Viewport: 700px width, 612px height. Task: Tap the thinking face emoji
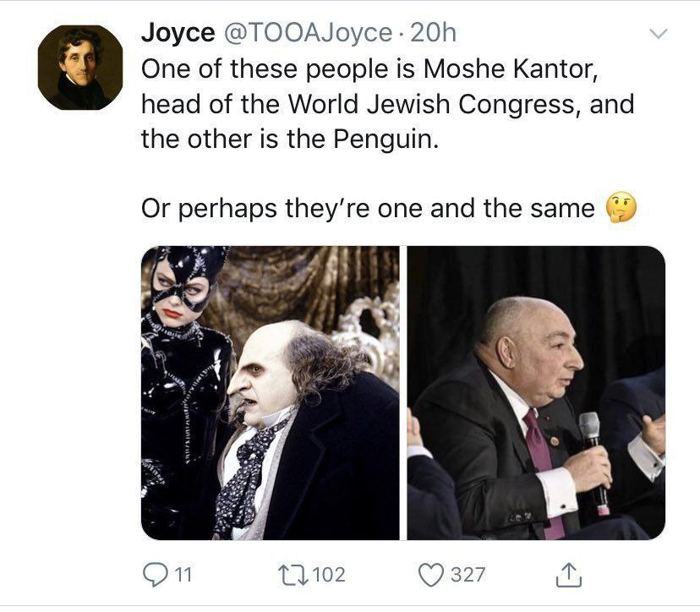621,208
